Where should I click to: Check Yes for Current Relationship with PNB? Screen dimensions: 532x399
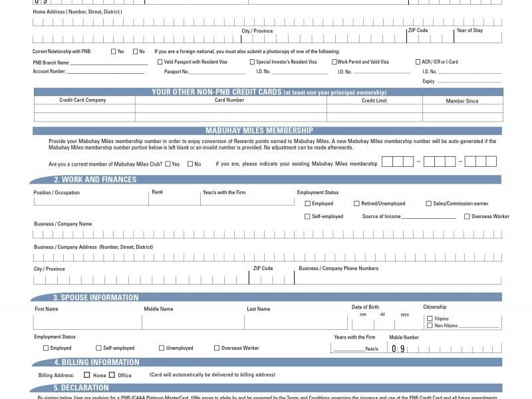click(114, 52)
